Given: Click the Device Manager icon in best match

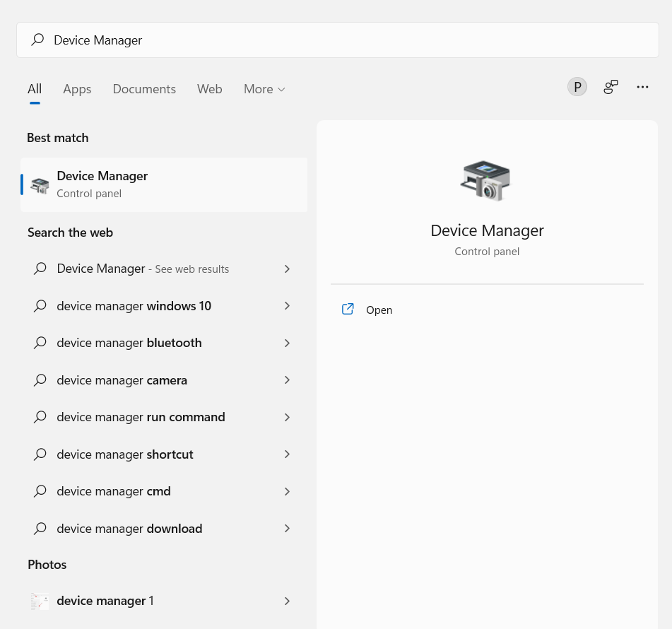Looking at the screenshot, I should click(40, 186).
